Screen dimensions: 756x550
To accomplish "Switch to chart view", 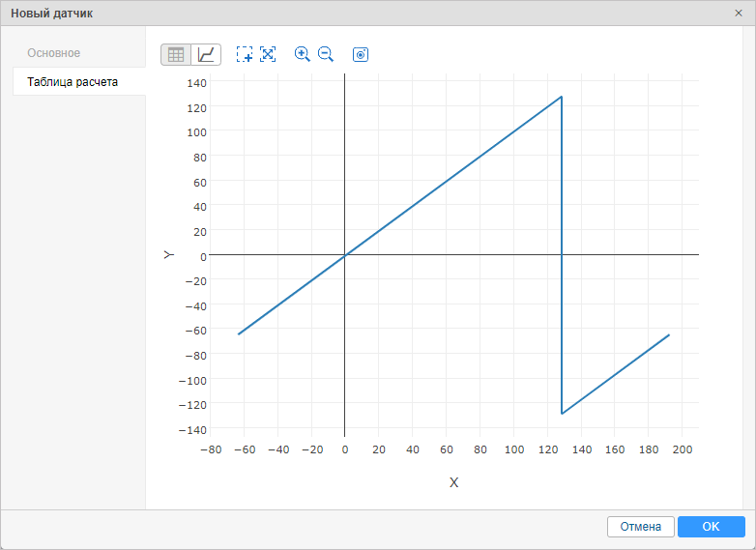I will (x=206, y=54).
